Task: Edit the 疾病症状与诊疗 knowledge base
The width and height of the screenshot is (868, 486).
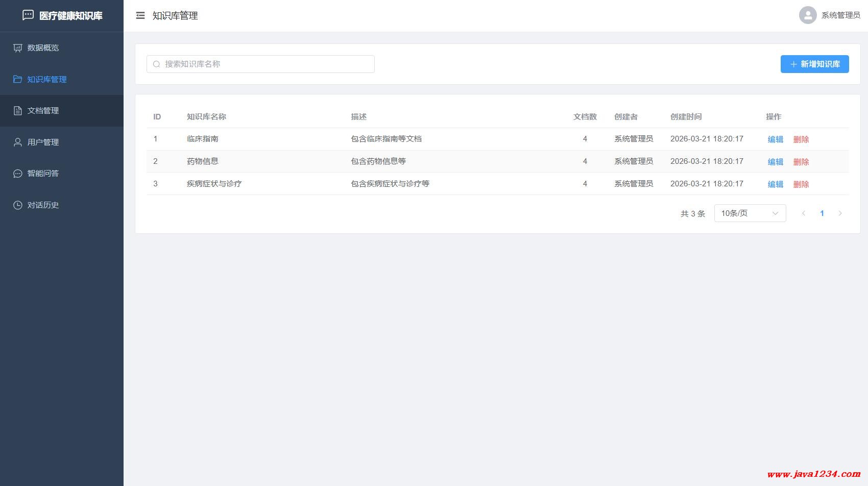Action: pyautogui.click(x=775, y=184)
